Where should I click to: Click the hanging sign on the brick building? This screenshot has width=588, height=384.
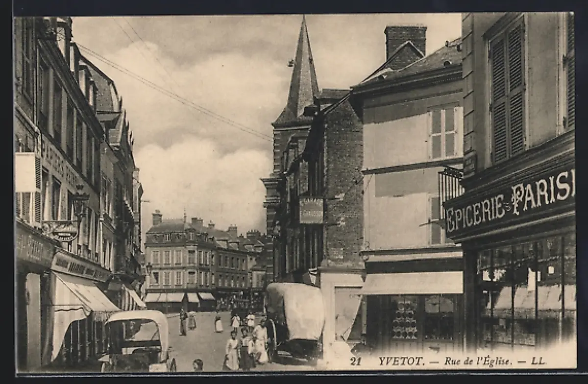[x=311, y=211]
